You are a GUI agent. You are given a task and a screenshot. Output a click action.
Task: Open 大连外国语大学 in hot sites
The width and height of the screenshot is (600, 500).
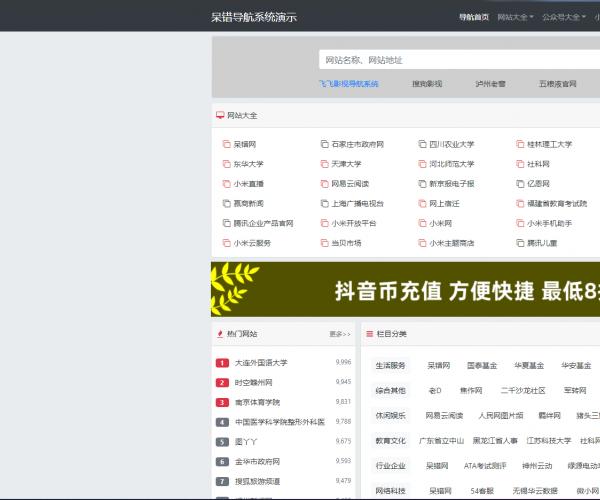[x=261, y=363]
